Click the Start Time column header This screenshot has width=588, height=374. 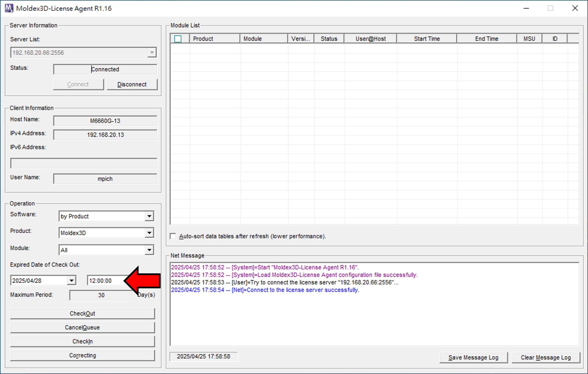pyautogui.click(x=427, y=39)
